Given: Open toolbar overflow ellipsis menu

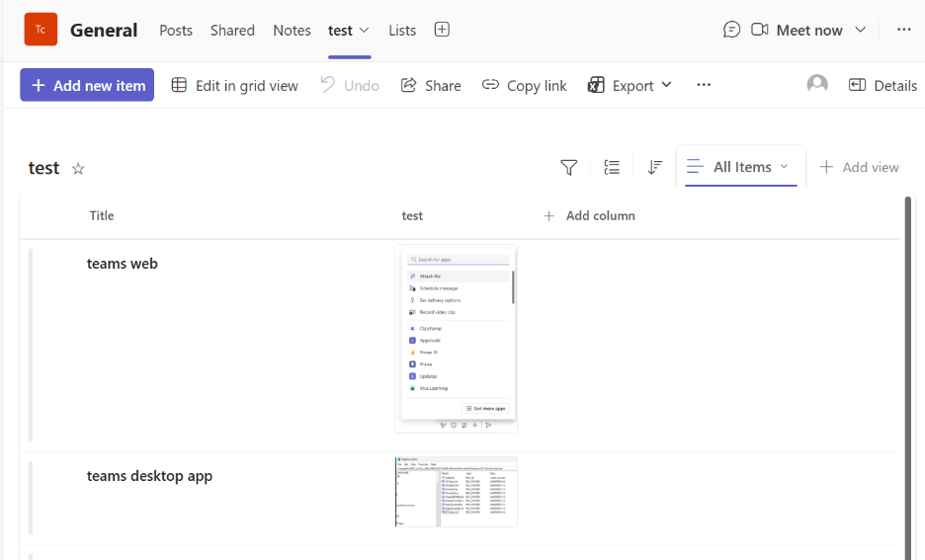Looking at the screenshot, I should point(704,85).
